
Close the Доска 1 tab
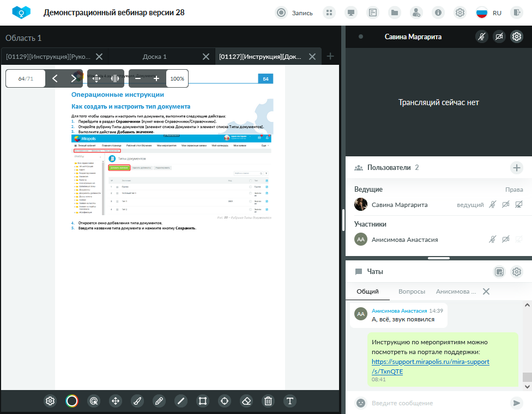(x=205, y=57)
